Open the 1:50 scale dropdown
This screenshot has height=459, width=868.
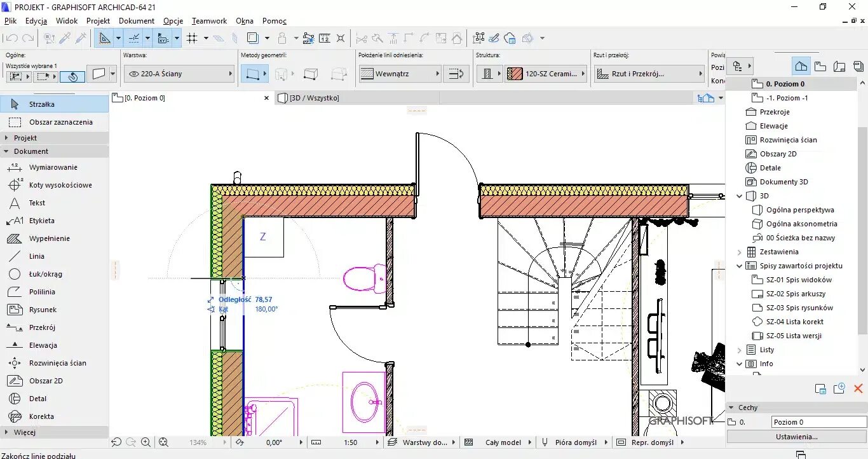pos(350,442)
